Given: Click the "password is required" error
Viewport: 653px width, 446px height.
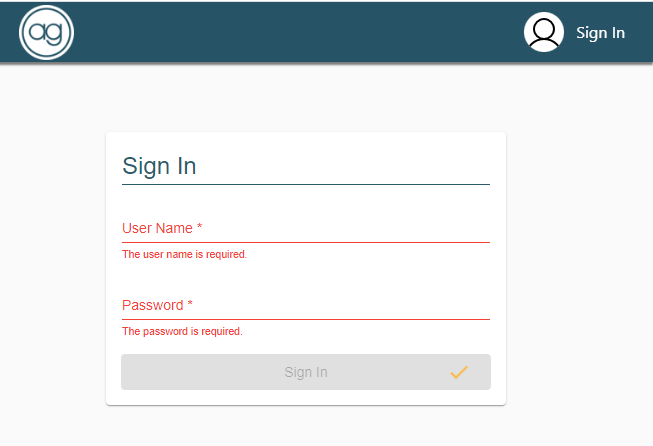Looking at the screenshot, I should tap(182, 331).
